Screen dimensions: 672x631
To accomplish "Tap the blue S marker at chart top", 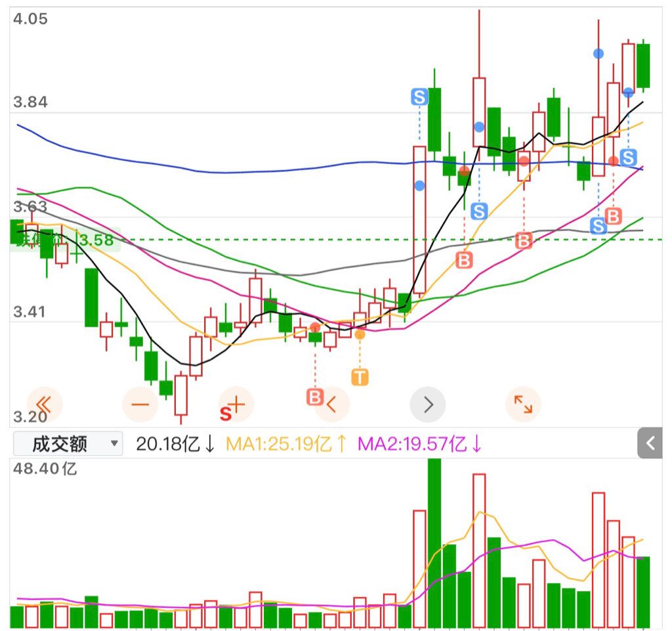I will 419,97.
